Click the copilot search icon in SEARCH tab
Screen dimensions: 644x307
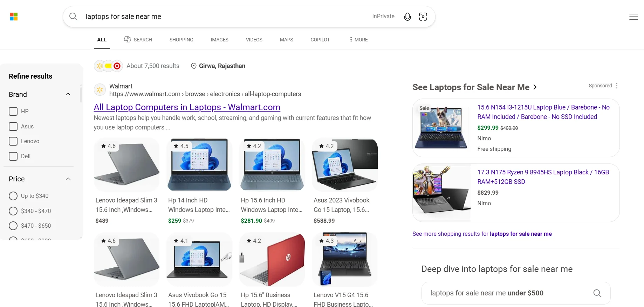[128, 39]
